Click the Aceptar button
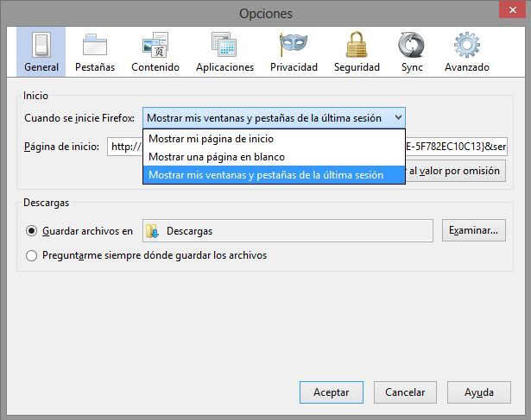Screen dimensions: 531x420 332,392
